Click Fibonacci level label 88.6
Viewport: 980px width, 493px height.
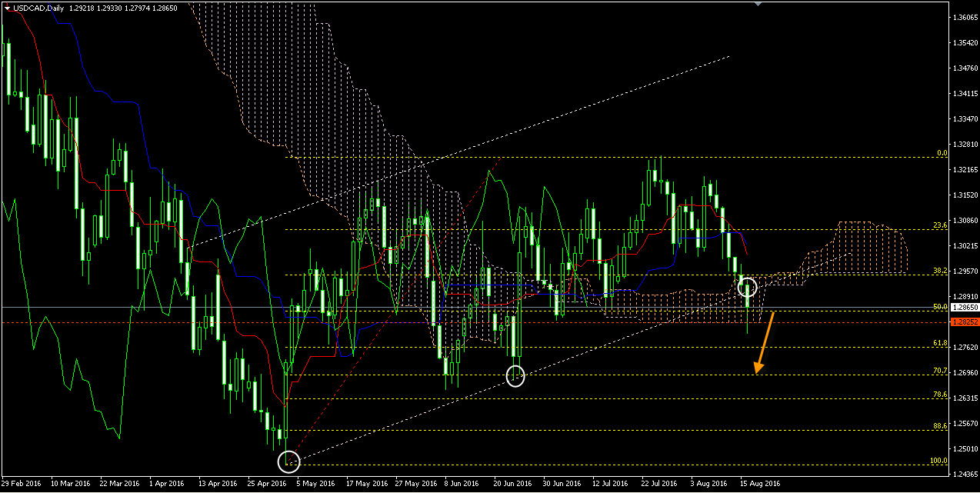(x=940, y=425)
